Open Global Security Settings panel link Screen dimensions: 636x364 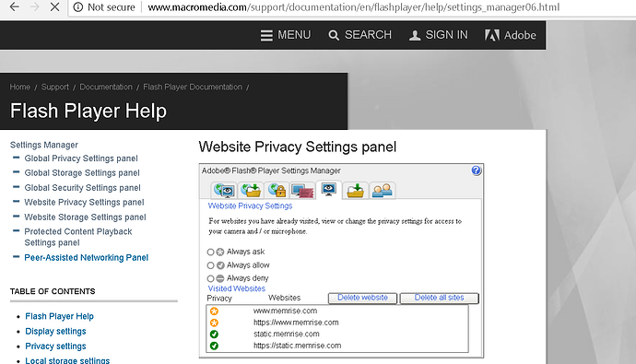[x=82, y=188]
